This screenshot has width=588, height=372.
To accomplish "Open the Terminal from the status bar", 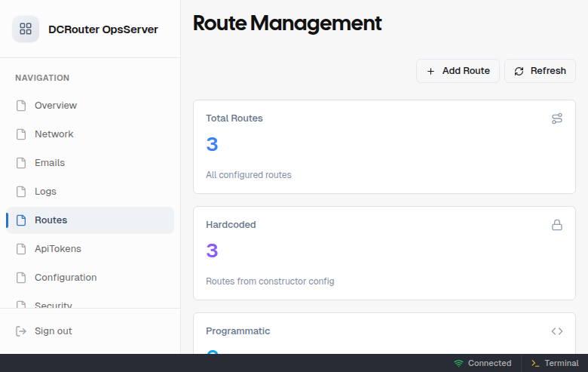I will 554,363.
